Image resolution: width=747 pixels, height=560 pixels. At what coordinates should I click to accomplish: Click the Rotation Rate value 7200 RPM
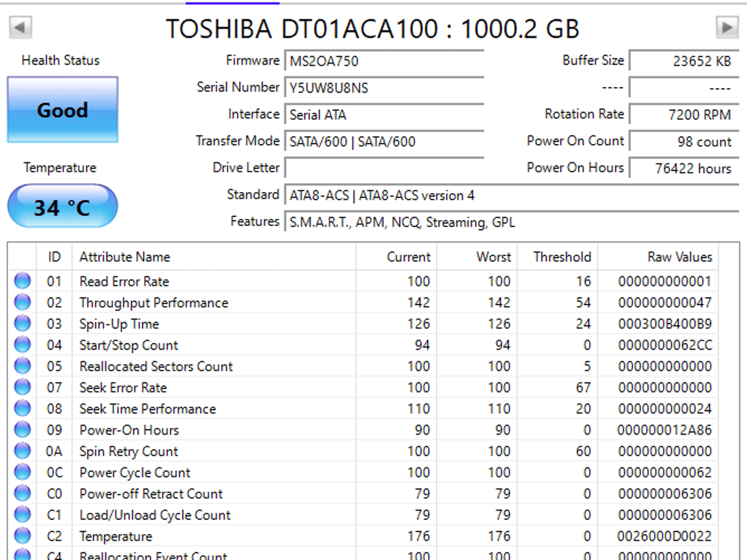(684, 114)
